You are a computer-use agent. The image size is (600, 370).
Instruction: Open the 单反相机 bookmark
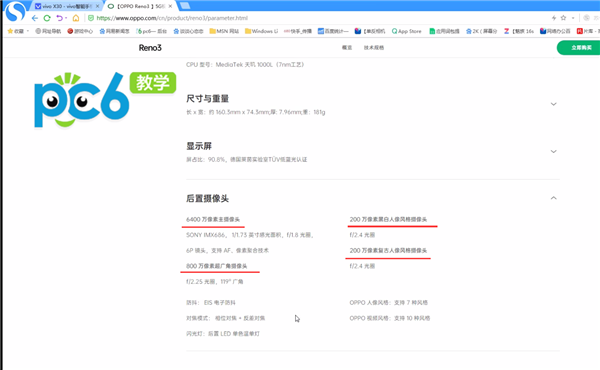pyautogui.click(x=370, y=31)
